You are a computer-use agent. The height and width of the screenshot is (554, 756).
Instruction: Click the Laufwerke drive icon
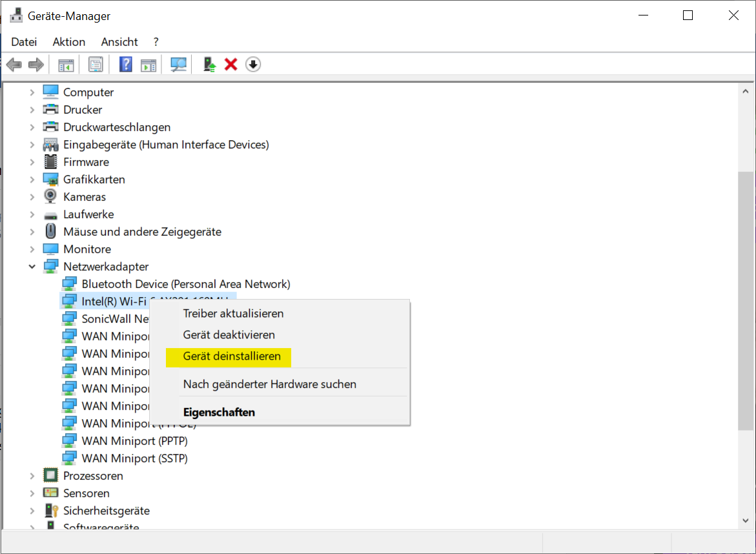50,216
